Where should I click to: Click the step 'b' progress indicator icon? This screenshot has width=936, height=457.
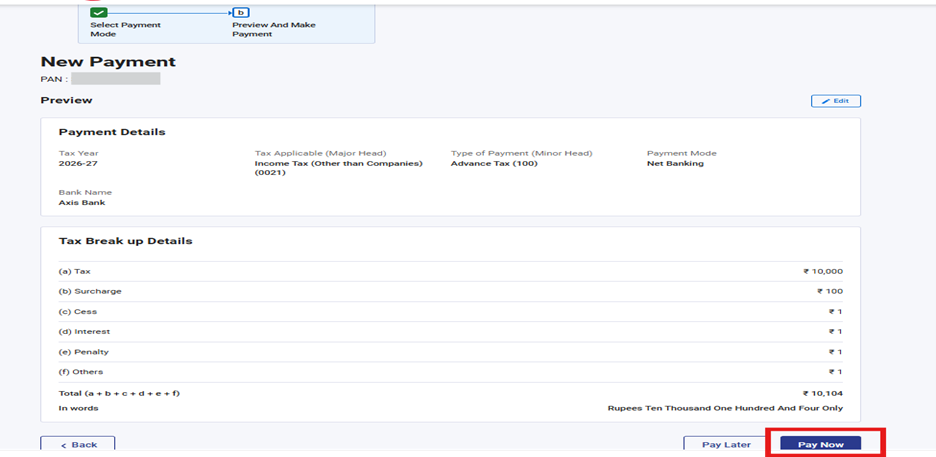click(x=240, y=12)
